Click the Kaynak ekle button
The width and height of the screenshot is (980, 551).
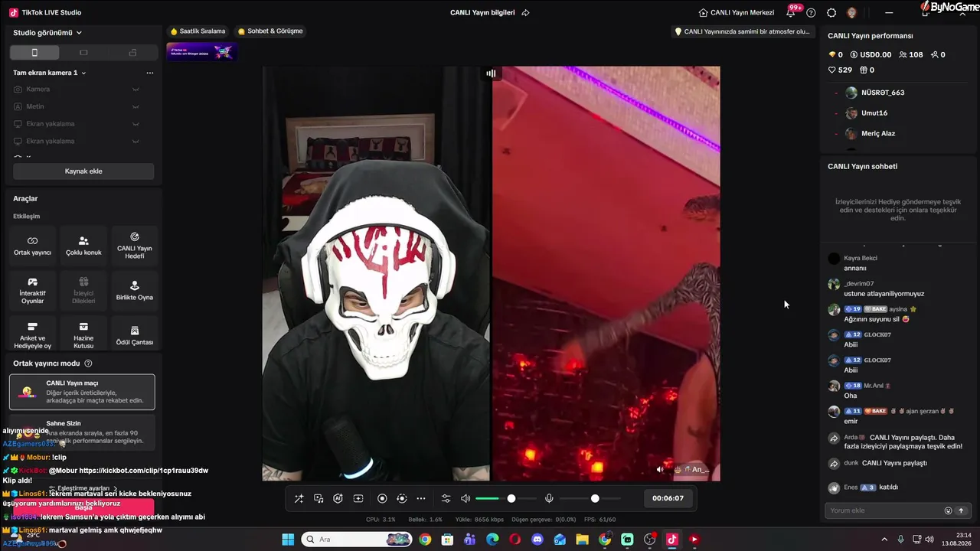point(83,171)
